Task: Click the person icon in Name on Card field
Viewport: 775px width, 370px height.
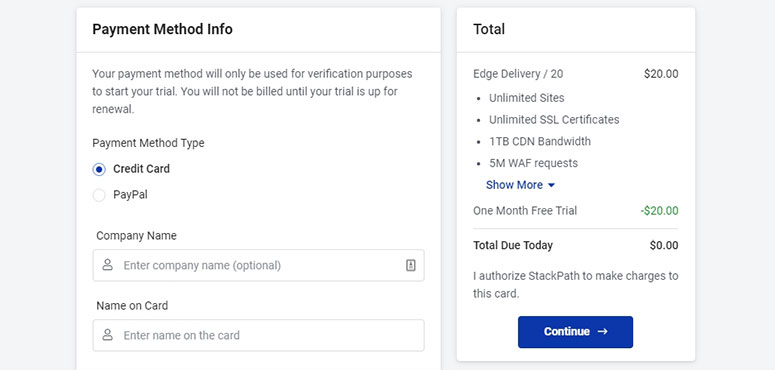Action: click(x=108, y=335)
